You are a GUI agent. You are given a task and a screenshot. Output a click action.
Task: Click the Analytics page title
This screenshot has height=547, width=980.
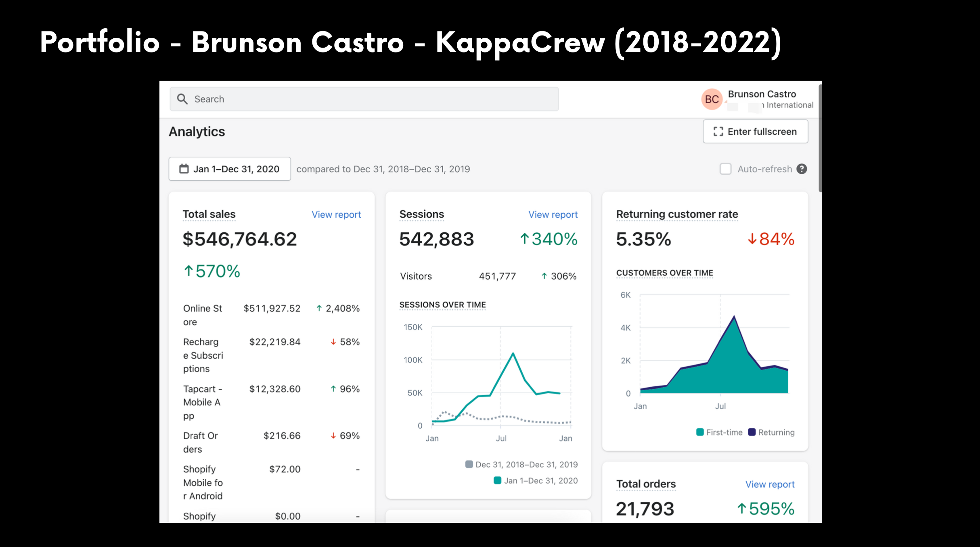click(197, 132)
